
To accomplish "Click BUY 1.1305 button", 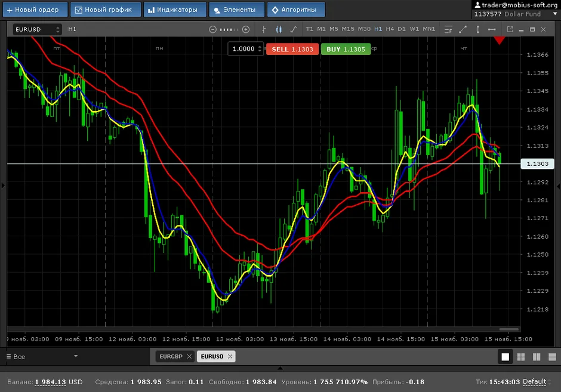I will coord(346,50).
